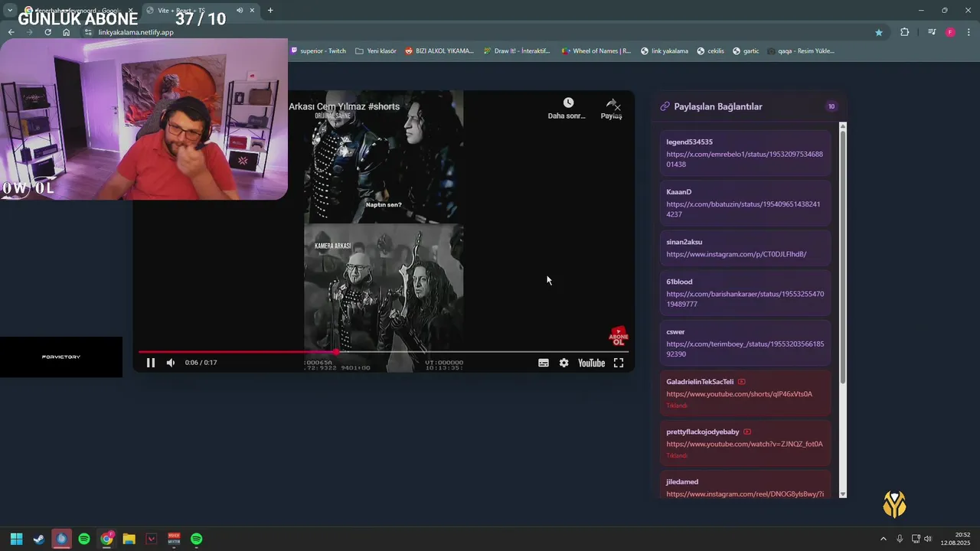Open the superior - Twitch bookmark
Screen dimensions: 980x551
tap(318, 51)
